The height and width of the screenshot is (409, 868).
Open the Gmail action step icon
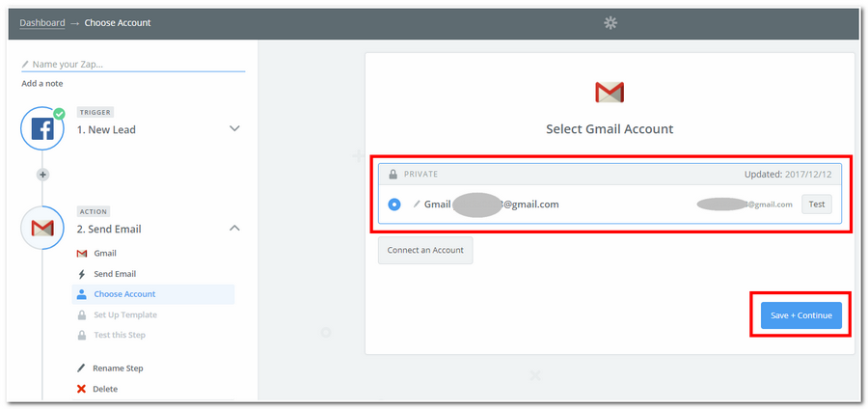tap(42, 228)
